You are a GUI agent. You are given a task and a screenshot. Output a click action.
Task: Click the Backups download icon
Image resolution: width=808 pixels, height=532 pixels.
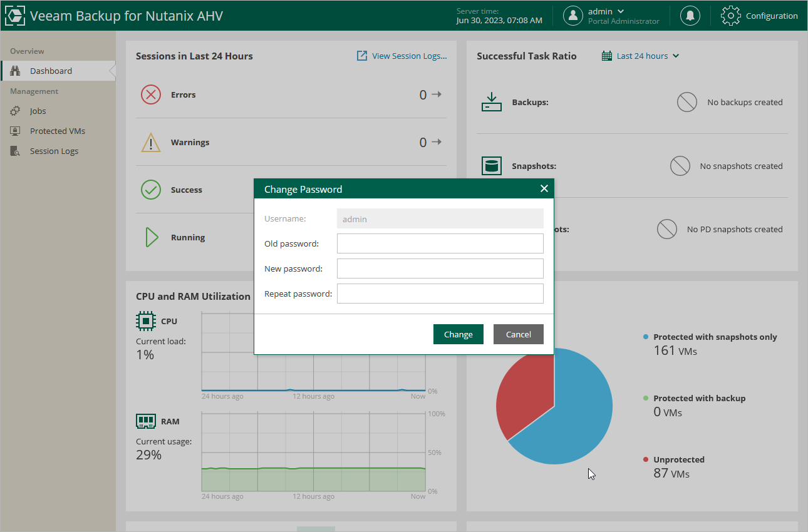tap(492, 102)
